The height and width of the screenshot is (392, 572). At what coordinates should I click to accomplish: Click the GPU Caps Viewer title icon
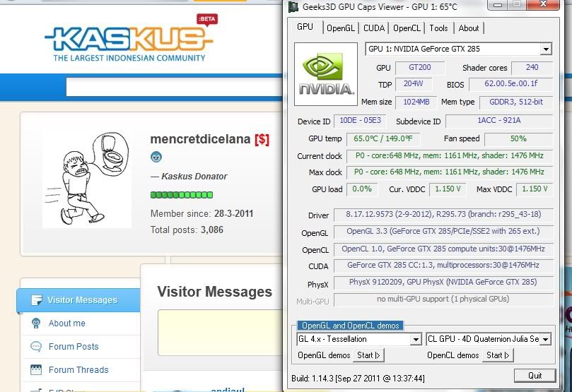click(x=293, y=6)
